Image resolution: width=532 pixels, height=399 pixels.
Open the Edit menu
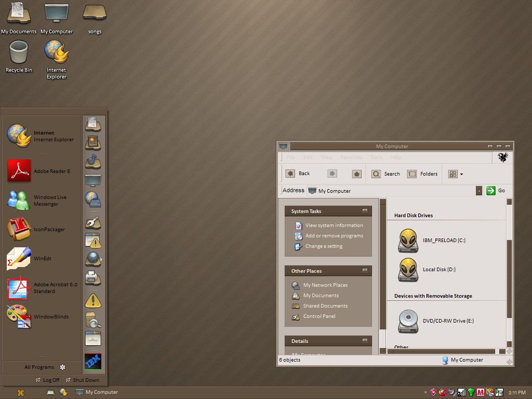pyautogui.click(x=308, y=157)
